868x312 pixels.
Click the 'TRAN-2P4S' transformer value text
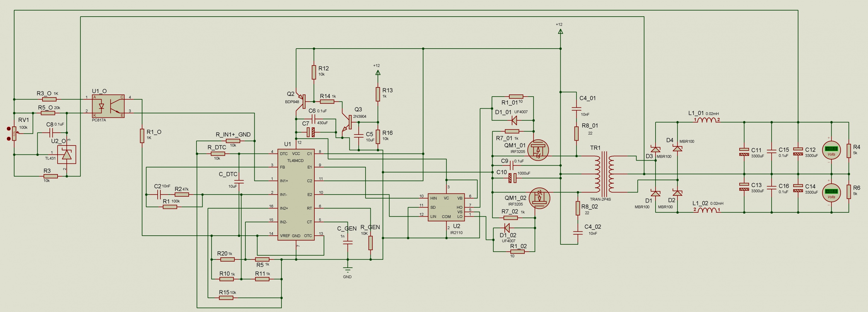600,199
